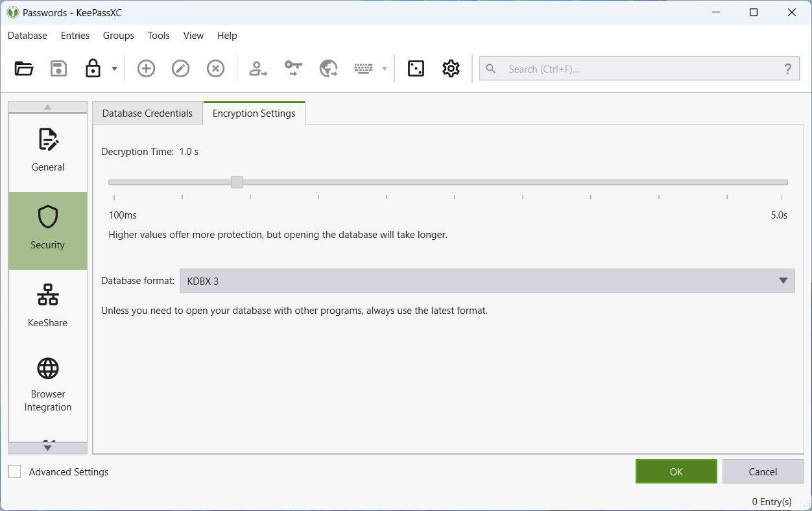Screen dimensions: 812x511
Task: Click the Delete Entry X icon
Action: tap(215, 69)
